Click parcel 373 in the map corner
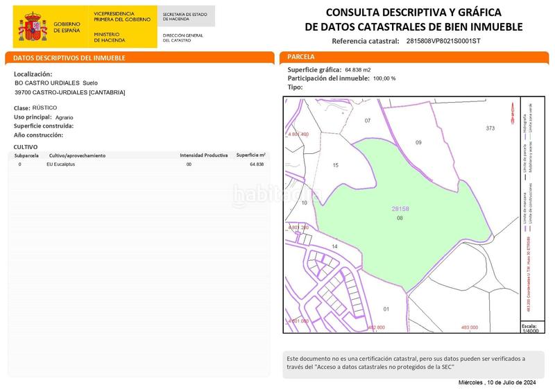The height and width of the screenshot is (392, 555). click(490, 128)
